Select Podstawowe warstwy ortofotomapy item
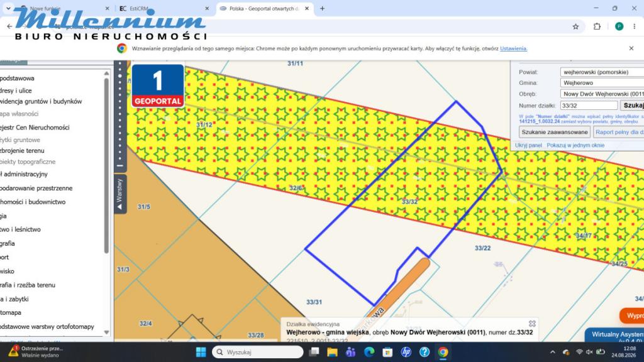The image size is (644, 362). [47, 327]
